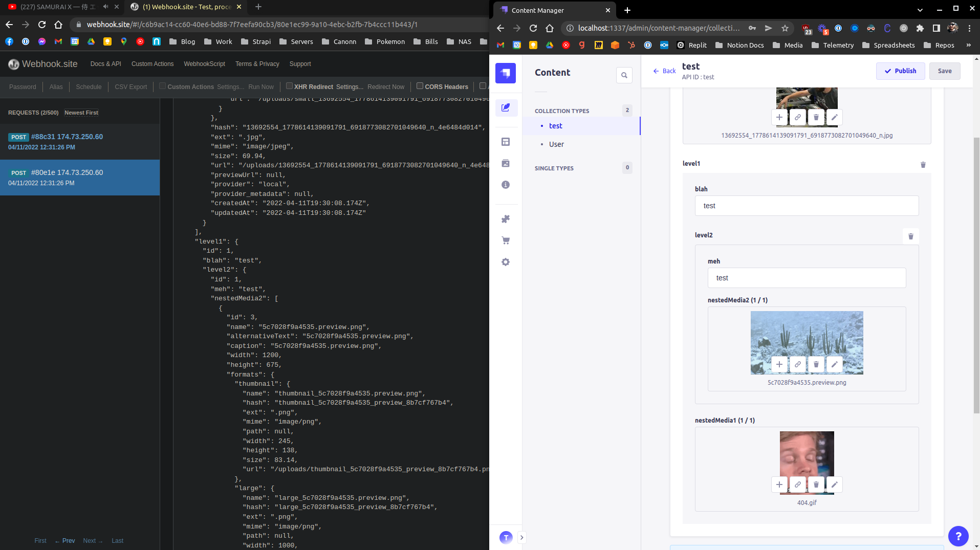Open the Marketplace cart icon

pyautogui.click(x=506, y=240)
